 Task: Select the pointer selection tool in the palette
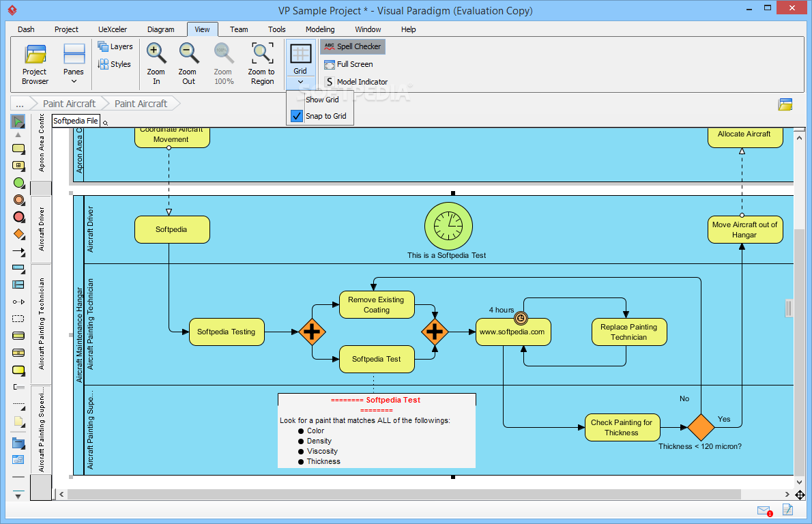click(x=18, y=121)
